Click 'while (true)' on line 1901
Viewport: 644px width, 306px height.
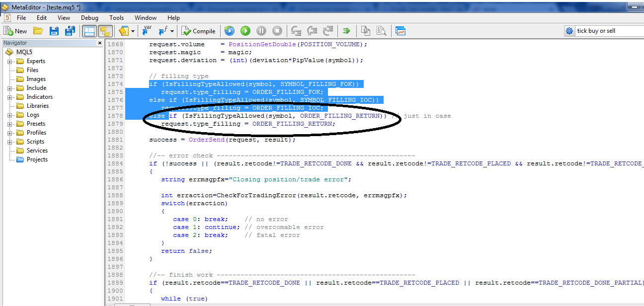tap(184, 299)
